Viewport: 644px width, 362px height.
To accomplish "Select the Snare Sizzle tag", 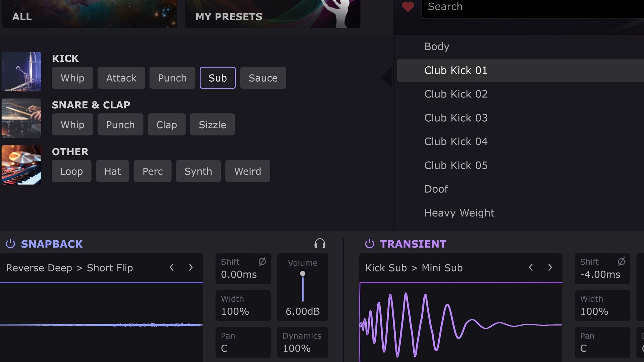I will click(x=212, y=125).
